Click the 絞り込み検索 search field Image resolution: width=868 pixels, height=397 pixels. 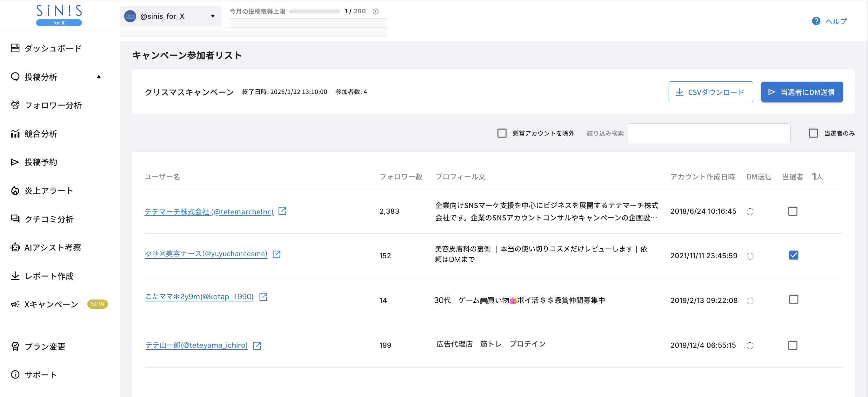[x=709, y=133]
